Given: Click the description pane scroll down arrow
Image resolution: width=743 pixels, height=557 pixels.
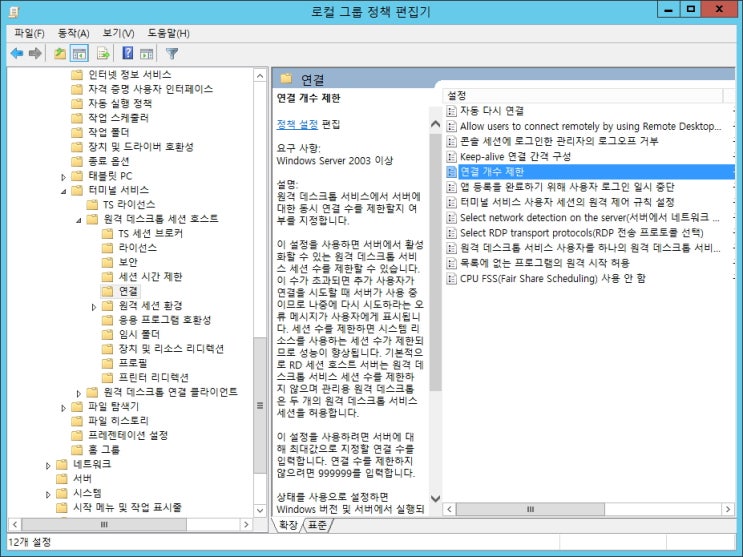Looking at the screenshot, I should coord(435,498).
